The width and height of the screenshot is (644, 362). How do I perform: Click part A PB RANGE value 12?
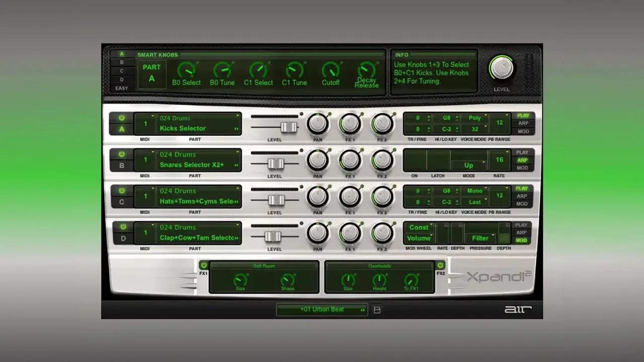click(x=500, y=123)
